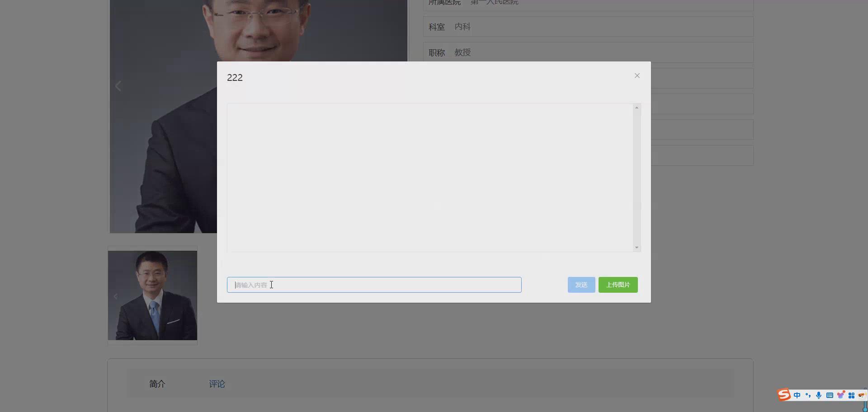Switch to the 简介 tab
Screen dimensions: 868x412
click(x=157, y=384)
